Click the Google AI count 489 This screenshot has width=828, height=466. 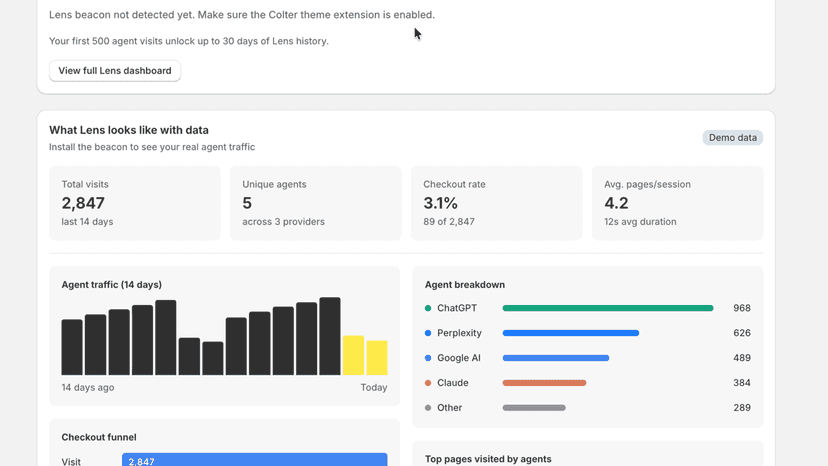point(741,358)
